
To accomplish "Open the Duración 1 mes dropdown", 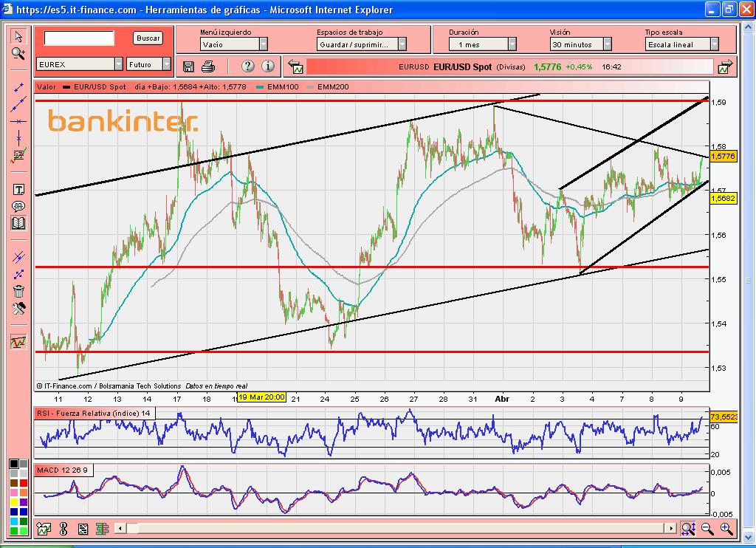I will pos(483,44).
